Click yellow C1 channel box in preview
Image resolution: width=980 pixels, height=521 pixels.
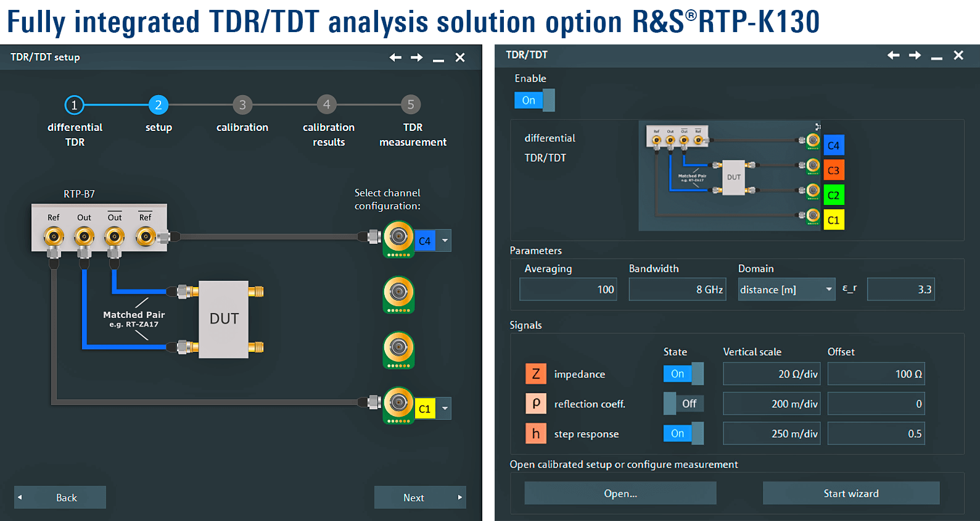pos(834,220)
